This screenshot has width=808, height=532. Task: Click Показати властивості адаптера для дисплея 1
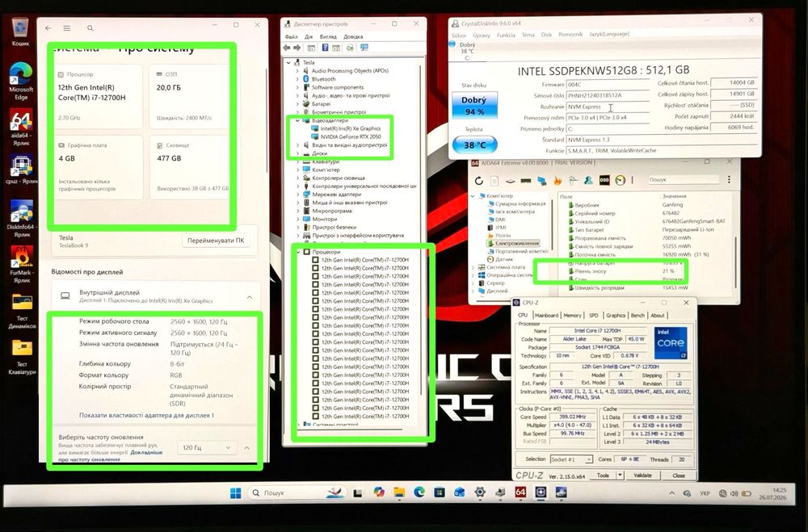click(146, 415)
